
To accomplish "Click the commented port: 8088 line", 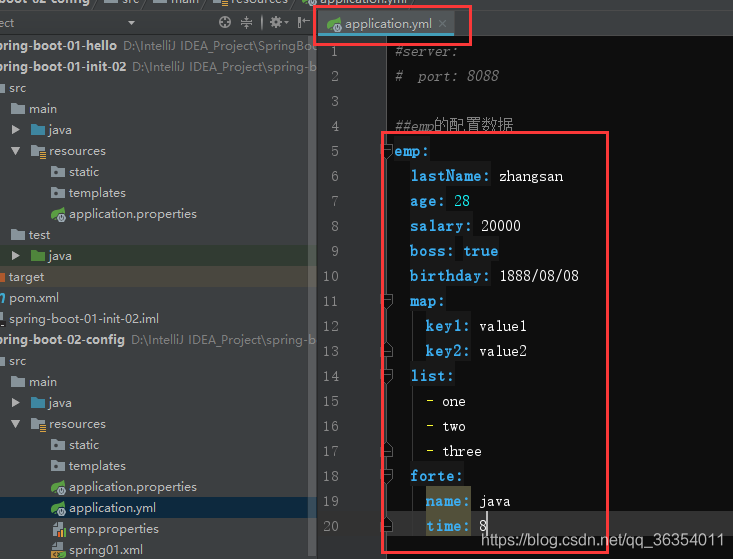I will 447,76.
